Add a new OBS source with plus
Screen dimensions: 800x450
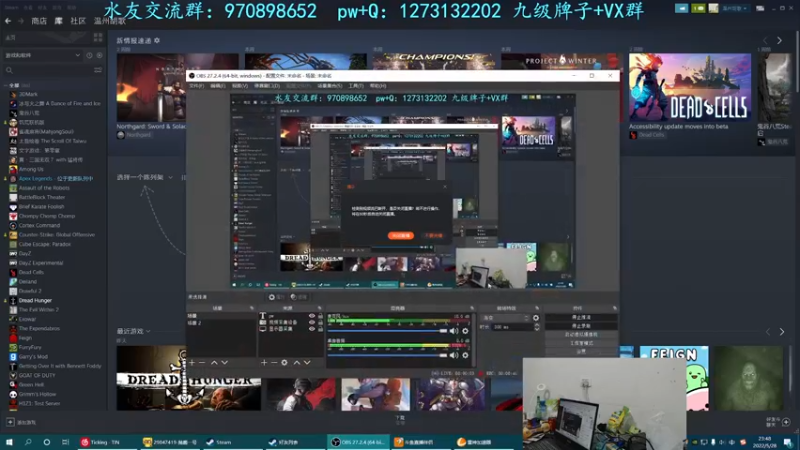tap(264, 362)
